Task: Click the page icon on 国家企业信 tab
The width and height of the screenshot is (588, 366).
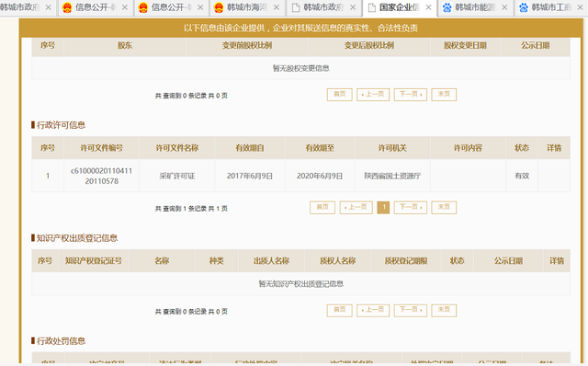Action: pyautogui.click(x=371, y=7)
